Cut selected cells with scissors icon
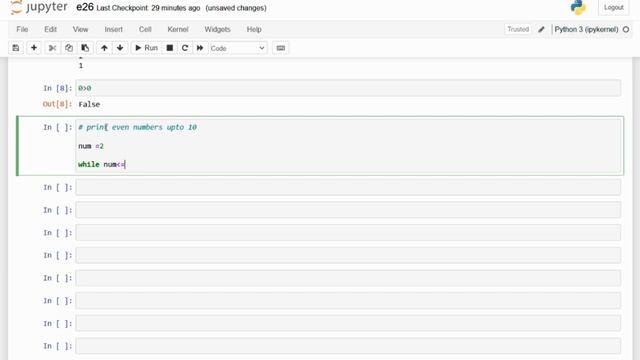Viewport: 640px width, 360px height. point(52,48)
